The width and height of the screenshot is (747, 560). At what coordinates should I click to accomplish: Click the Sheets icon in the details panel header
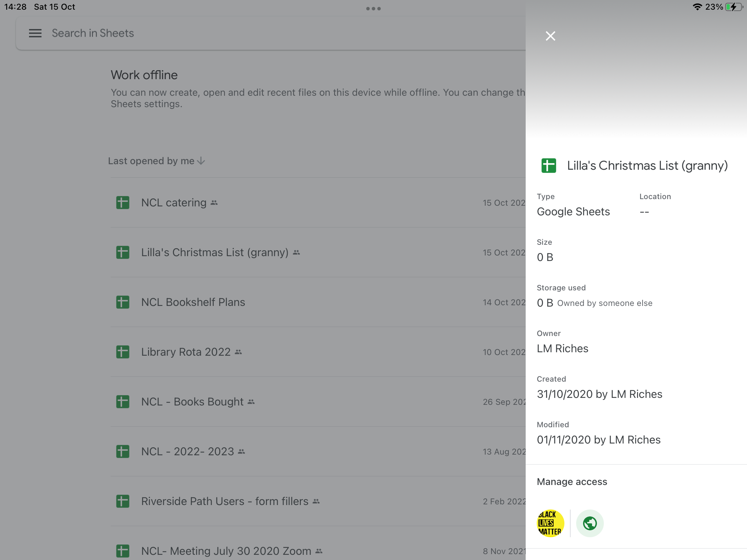(x=548, y=166)
